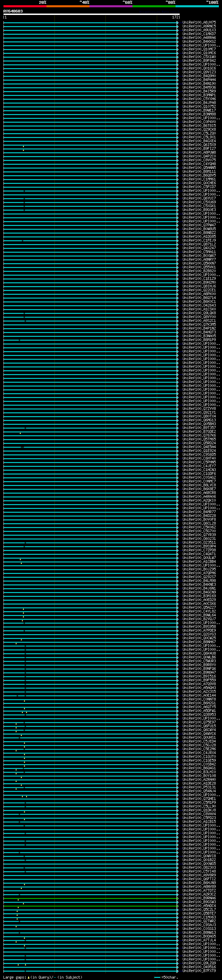This screenshot has width=222, height=980.
Task: Select the UniRef100_B4M936 hit label
Action: [199, 88]
